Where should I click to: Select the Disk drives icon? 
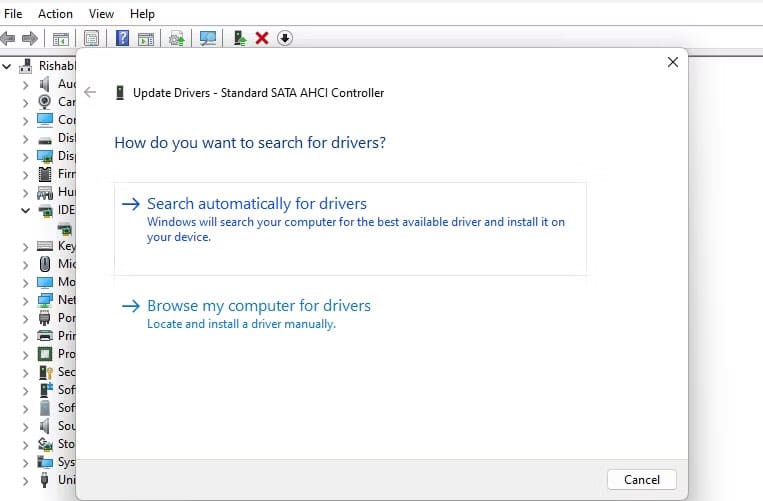coord(45,140)
